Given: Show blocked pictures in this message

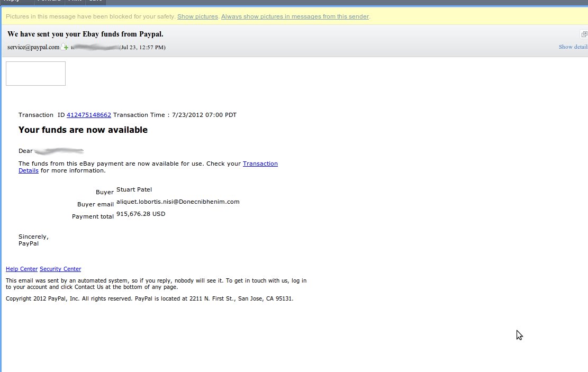Looking at the screenshot, I should tap(197, 16).
